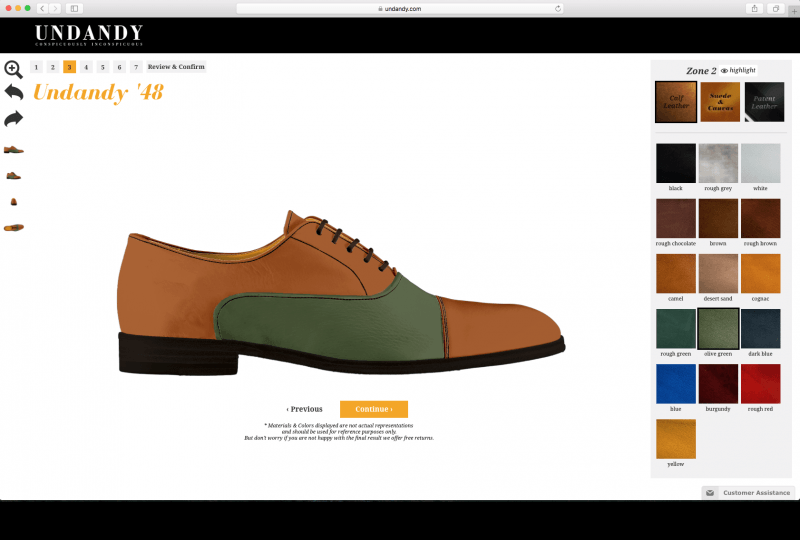Select the dark blue color swatch

click(x=760, y=328)
